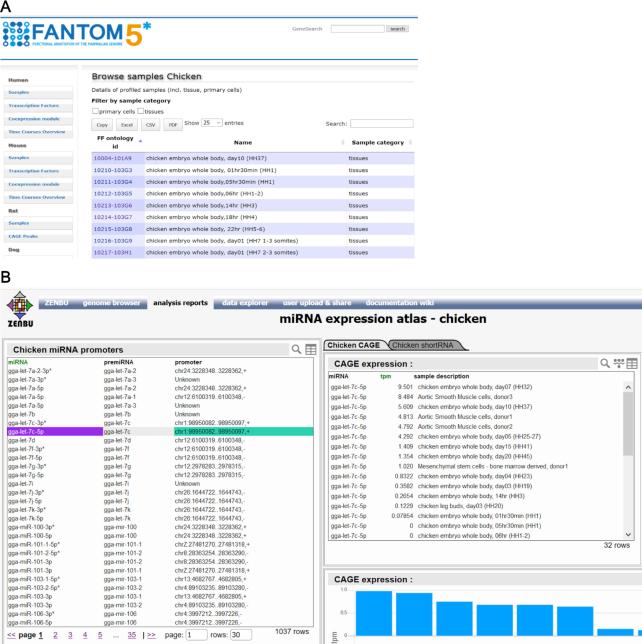Enable the primary cells checkbox
This screenshot has height=644, width=642.
pos(96,111)
